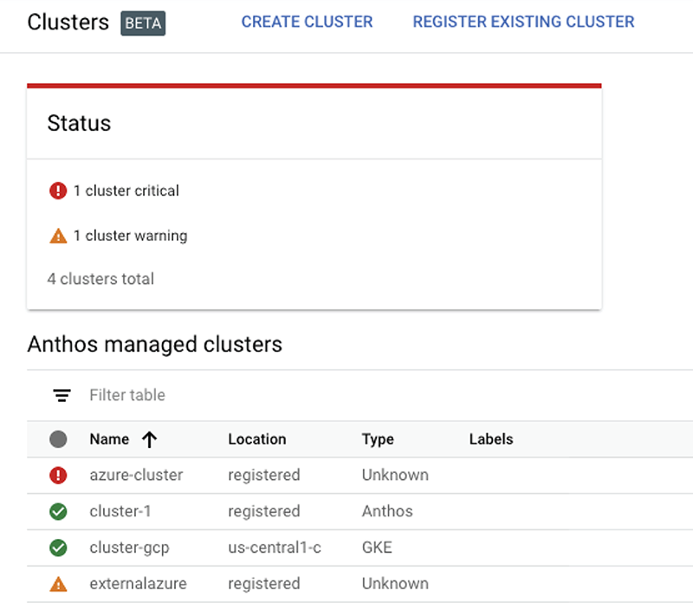Click '1 cluster critical' status text
Screen dimensions: 693x616
click(126, 191)
